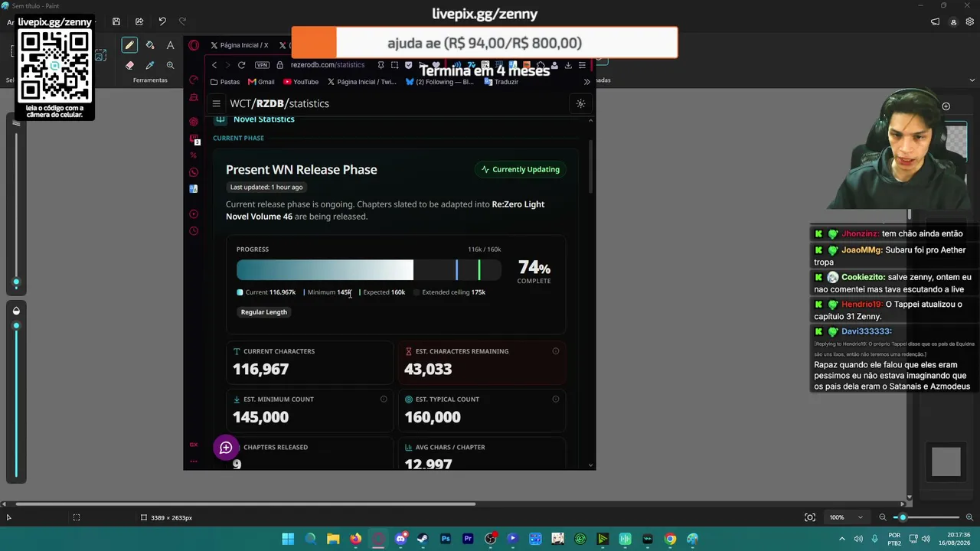The width and height of the screenshot is (980, 551).
Task: Click the fit-to-window icon in Paint
Action: (x=810, y=517)
